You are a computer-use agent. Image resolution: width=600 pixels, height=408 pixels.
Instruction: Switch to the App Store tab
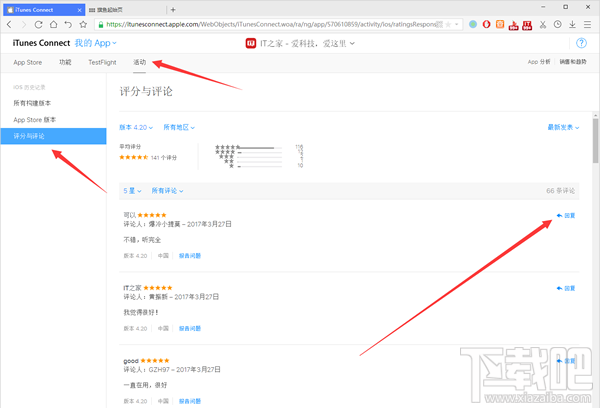click(x=28, y=62)
